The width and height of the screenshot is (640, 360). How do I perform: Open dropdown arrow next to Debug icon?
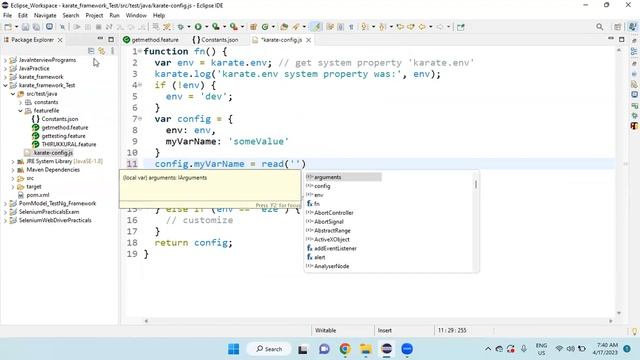pyautogui.click(x=188, y=27)
